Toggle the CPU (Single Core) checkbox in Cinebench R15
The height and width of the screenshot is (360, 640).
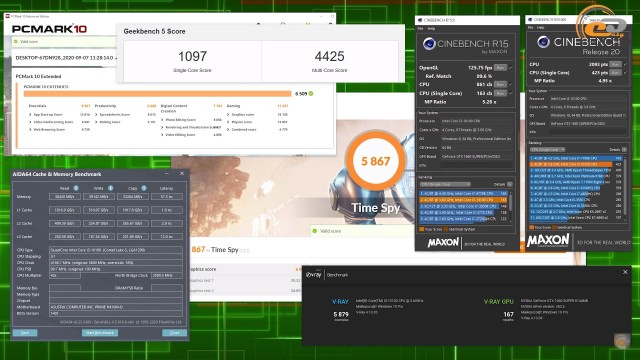click(x=511, y=93)
